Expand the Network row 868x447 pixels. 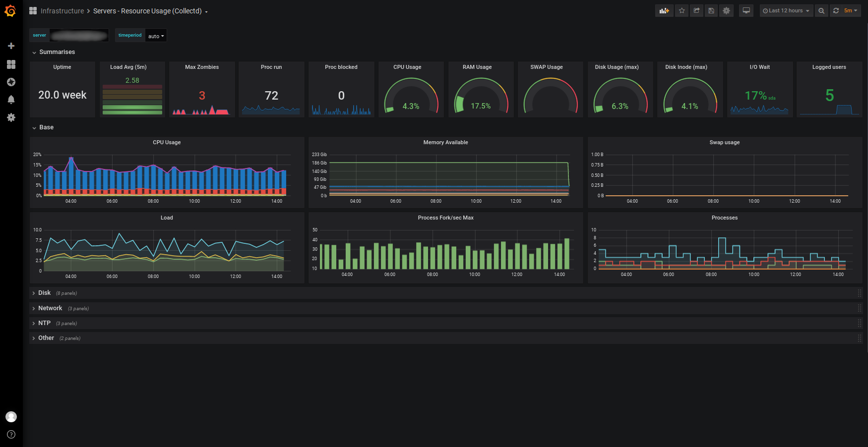point(50,308)
